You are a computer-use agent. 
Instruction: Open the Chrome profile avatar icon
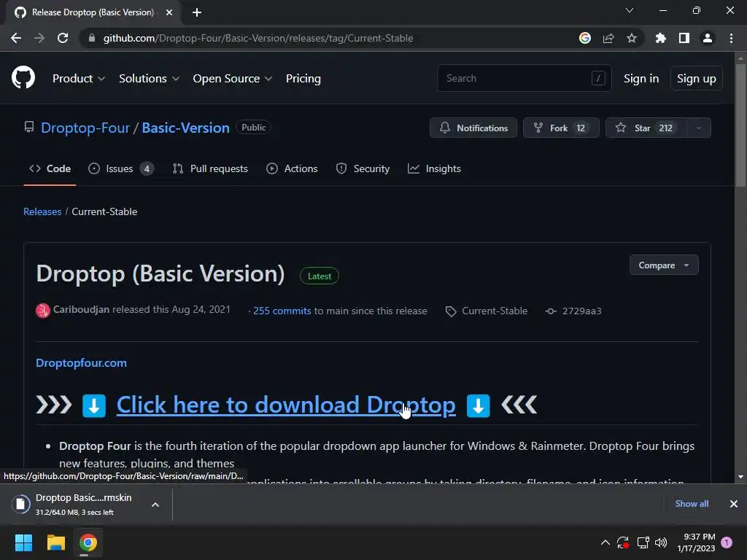(708, 38)
